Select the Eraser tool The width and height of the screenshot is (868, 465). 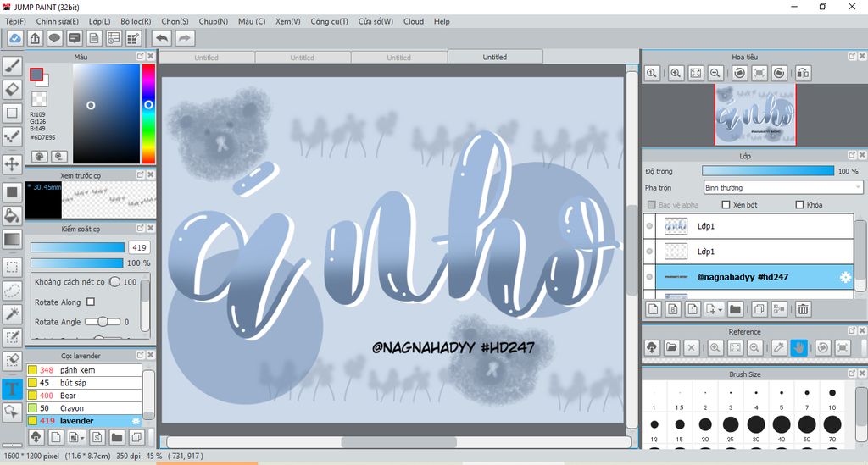click(x=12, y=89)
